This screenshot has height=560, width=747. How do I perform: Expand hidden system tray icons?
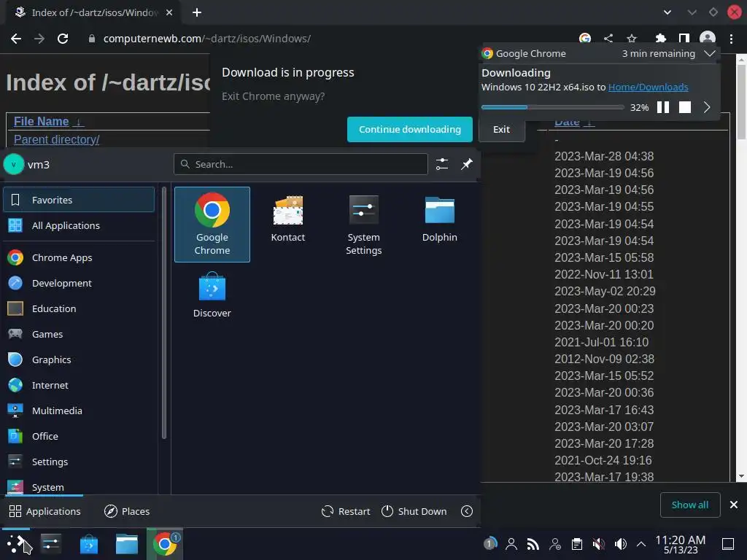coord(641,544)
